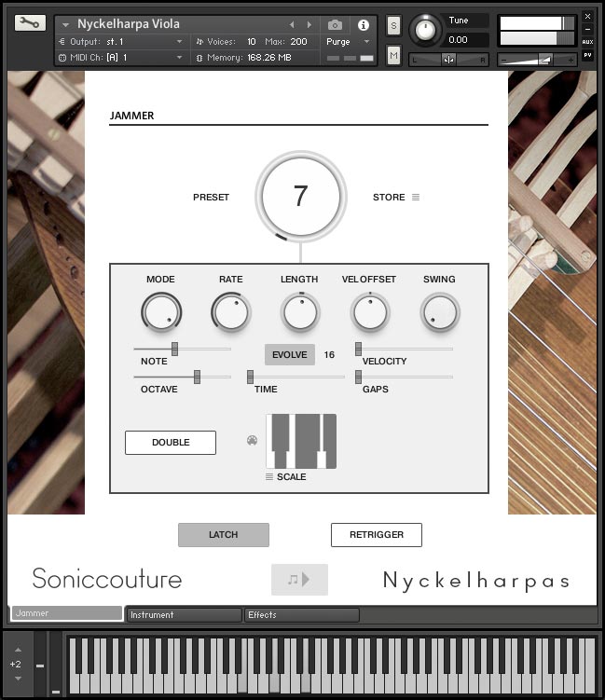Open the SCALE menu icon
This screenshot has width=605, height=700.
click(269, 477)
